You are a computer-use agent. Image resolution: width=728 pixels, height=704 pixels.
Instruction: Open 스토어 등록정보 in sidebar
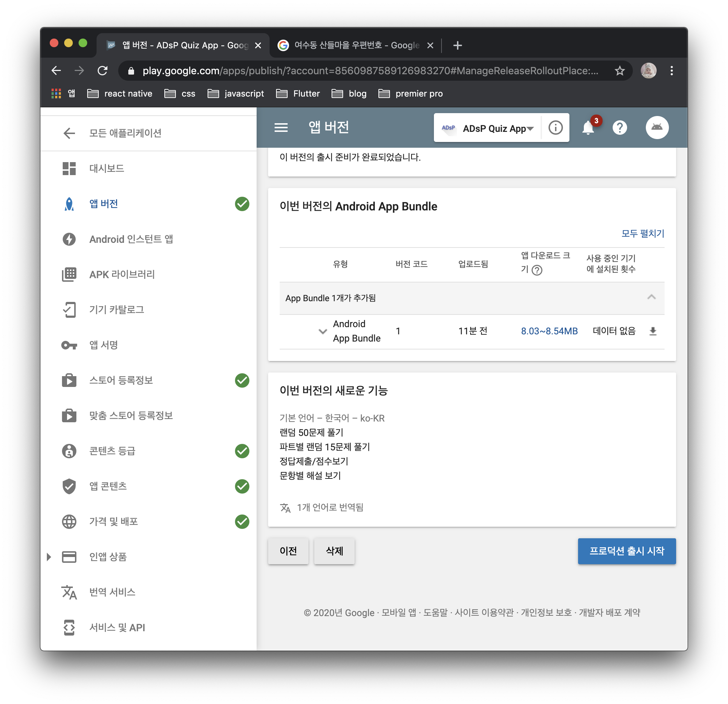coord(121,380)
